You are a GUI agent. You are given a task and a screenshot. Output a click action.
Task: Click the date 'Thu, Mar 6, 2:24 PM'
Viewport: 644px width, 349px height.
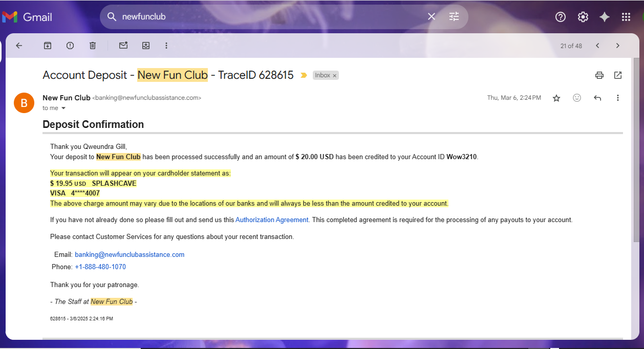point(514,98)
